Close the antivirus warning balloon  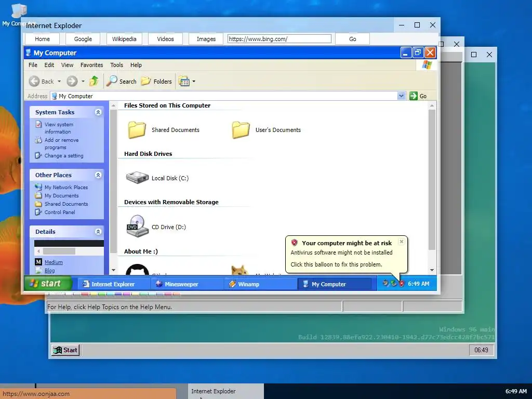[x=402, y=242]
